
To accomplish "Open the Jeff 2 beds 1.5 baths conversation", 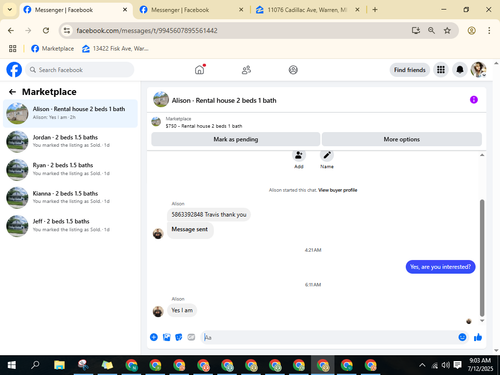I will [x=70, y=226].
